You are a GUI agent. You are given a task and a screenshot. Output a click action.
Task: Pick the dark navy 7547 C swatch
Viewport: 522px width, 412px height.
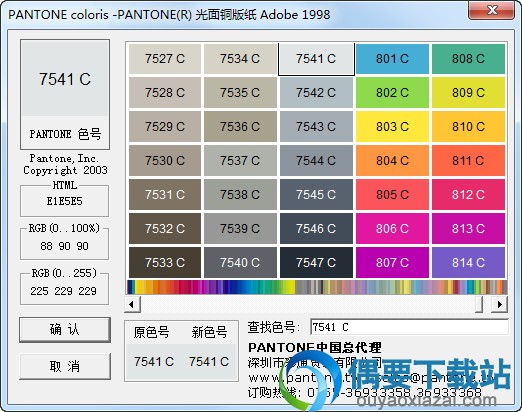tap(316, 263)
